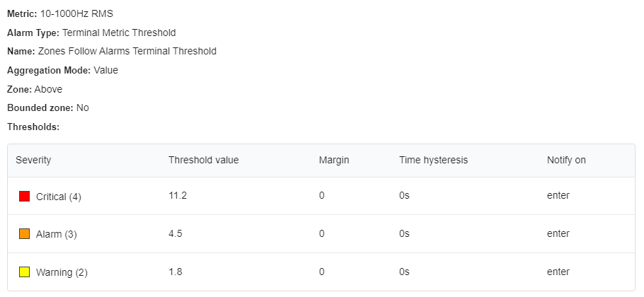644x297 pixels.
Task: Click the Critical row's enter notify value
Action: coord(558,196)
